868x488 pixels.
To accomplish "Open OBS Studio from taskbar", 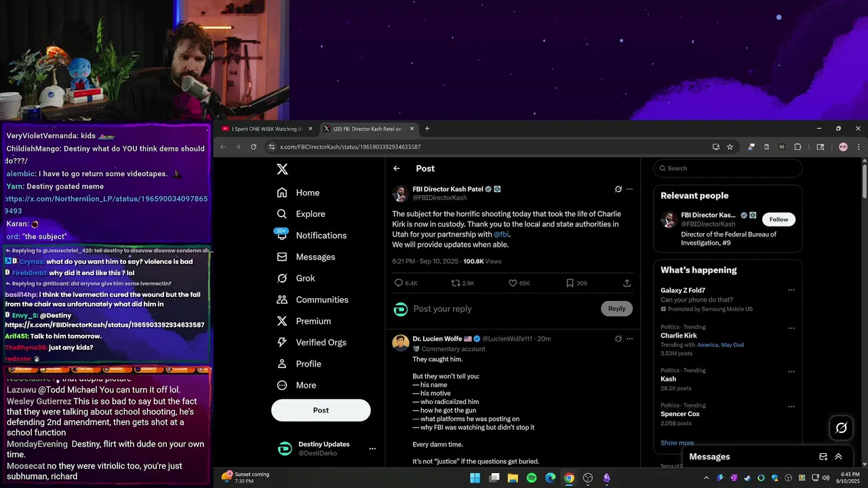I will (x=588, y=478).
